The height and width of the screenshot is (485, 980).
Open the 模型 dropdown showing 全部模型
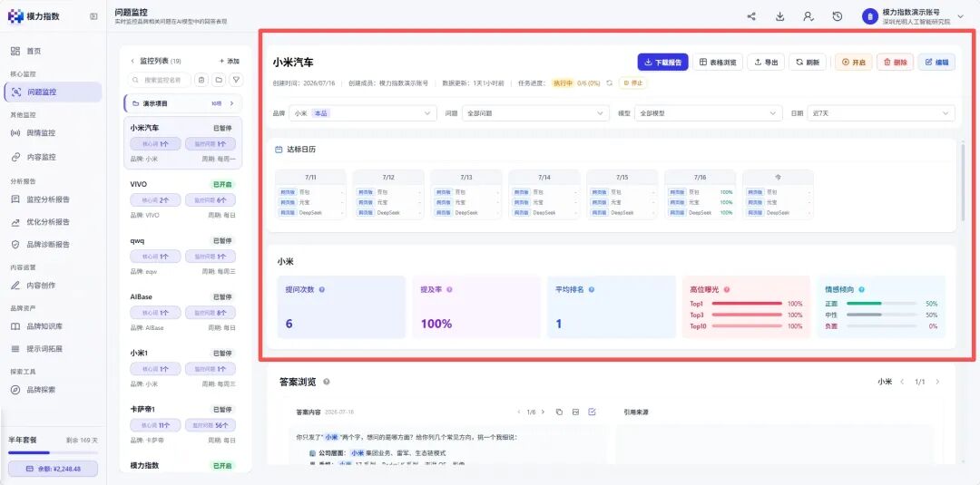pos(708,113)
